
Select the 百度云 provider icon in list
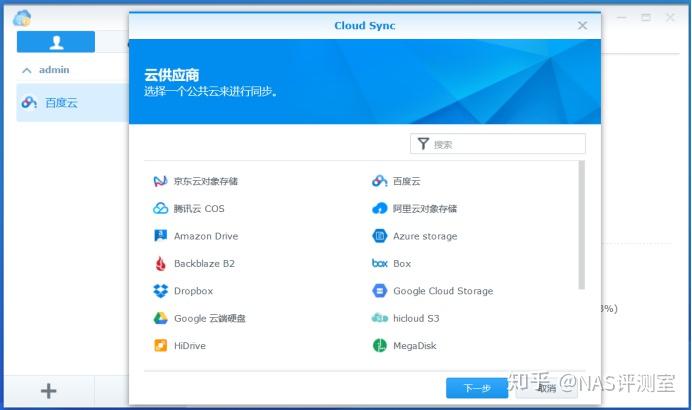[x=379, y=181]
